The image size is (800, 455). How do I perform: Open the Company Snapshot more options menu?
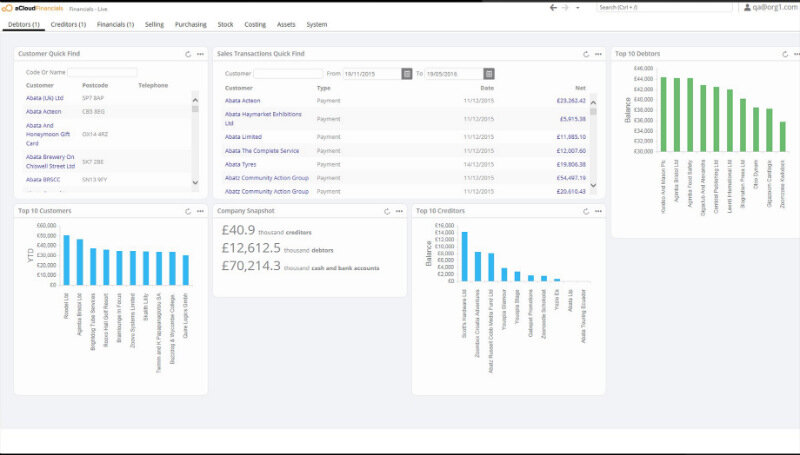point(400,211)
